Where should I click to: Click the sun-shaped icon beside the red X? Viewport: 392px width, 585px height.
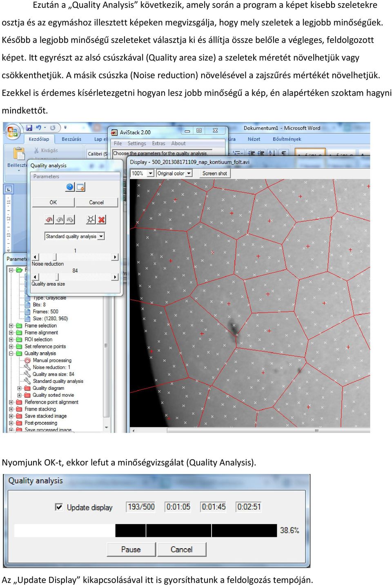[x=91, y=220]
